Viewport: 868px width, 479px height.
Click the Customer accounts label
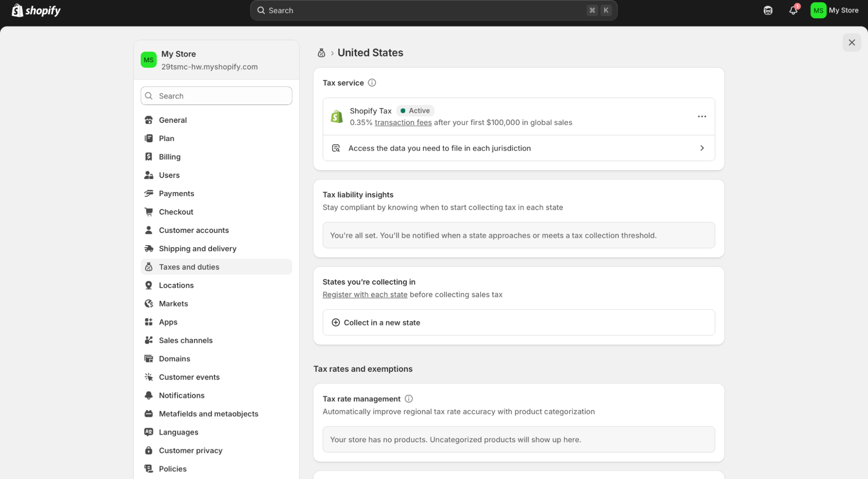(x=194, y=230)
